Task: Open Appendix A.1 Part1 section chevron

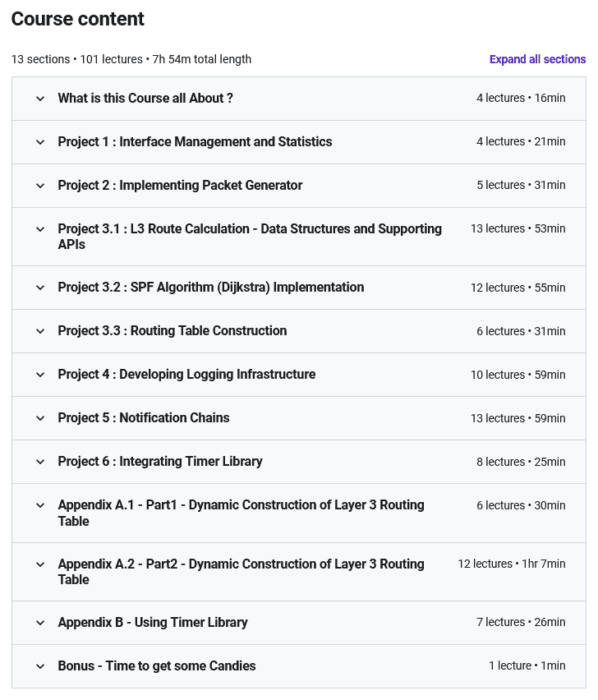Action: tap(40, 505)
